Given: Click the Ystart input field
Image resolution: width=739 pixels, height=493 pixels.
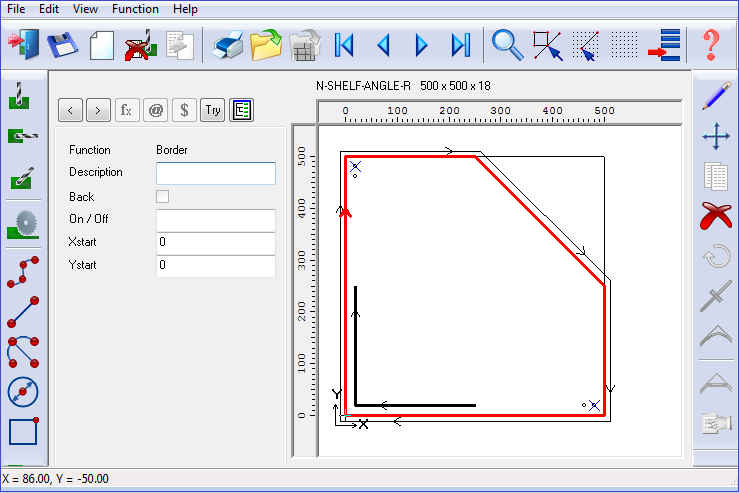Looking at the screenshot, I should 216,265.
